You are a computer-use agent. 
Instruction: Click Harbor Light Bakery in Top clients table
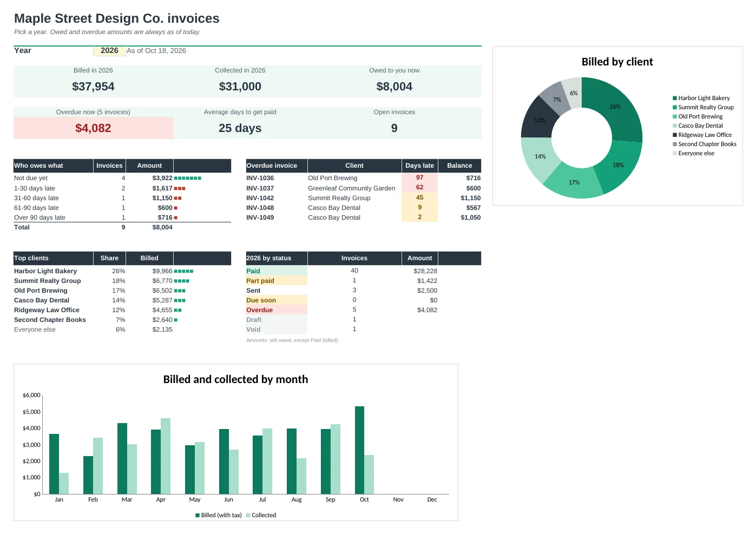[x=45, y=271]
